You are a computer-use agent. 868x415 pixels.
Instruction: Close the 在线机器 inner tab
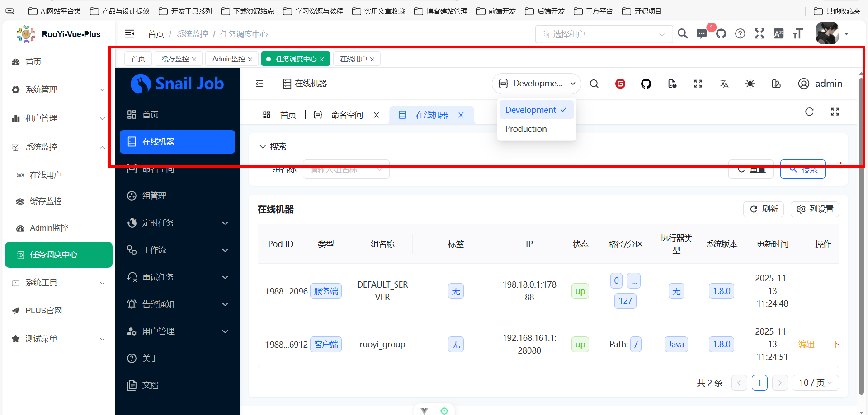pyautogui.click(x=461, y=115)
